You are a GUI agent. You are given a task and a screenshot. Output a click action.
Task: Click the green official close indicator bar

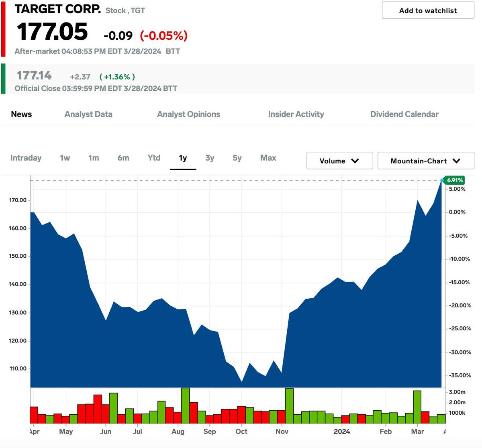pos(3,79)
